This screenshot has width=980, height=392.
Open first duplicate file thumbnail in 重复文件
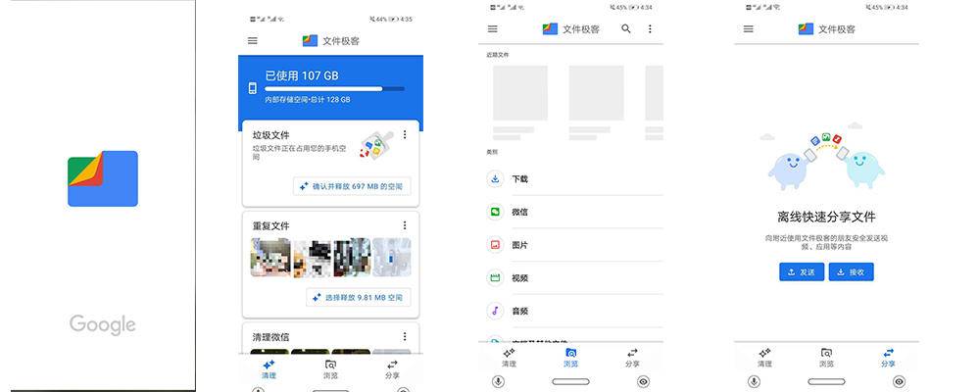pos(270,257)
